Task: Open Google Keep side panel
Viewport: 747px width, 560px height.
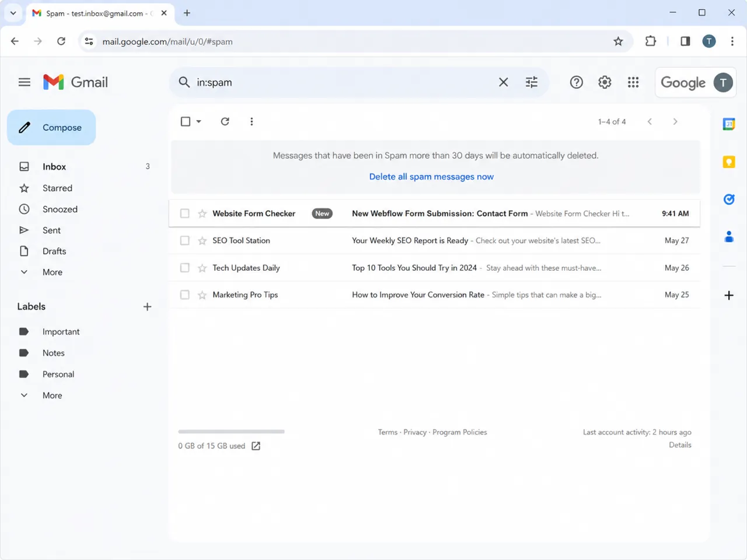Action: pos(729,162)
